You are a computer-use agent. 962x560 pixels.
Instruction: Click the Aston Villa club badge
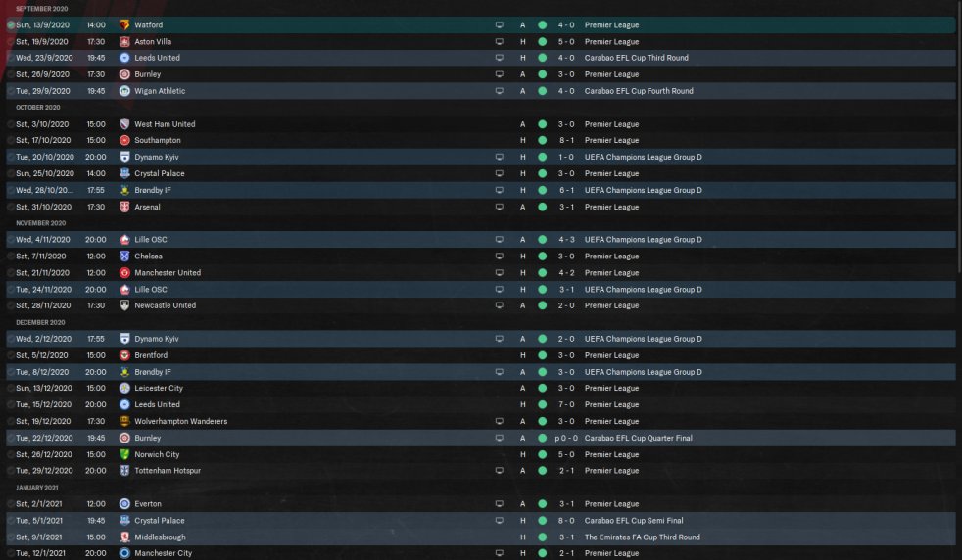coord(124,42)
